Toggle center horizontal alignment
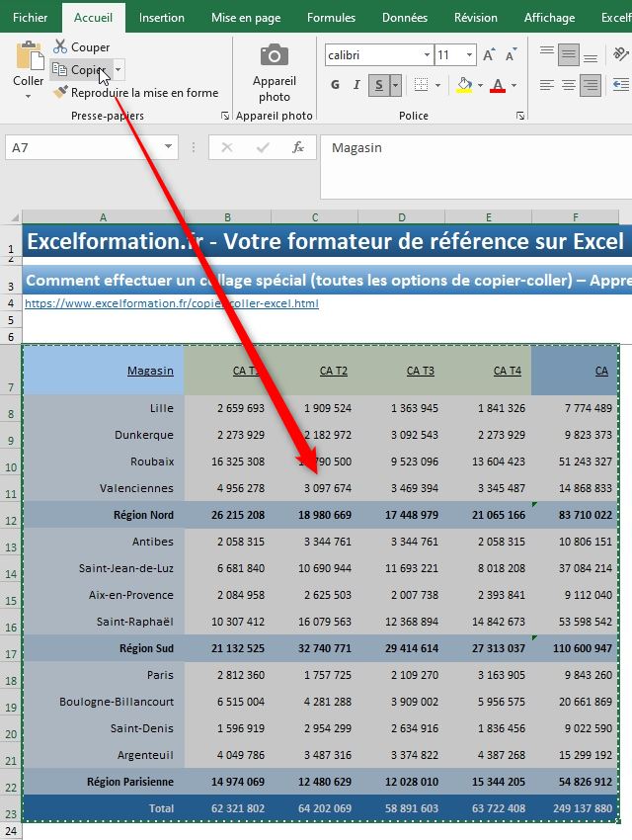Viewport: 632px width, 840px height. coord(569,85)
